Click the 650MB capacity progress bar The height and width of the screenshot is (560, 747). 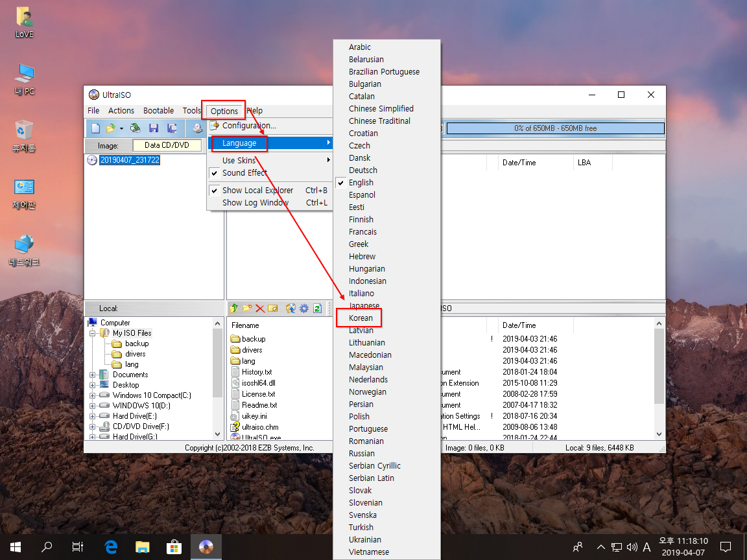(556, 128)
